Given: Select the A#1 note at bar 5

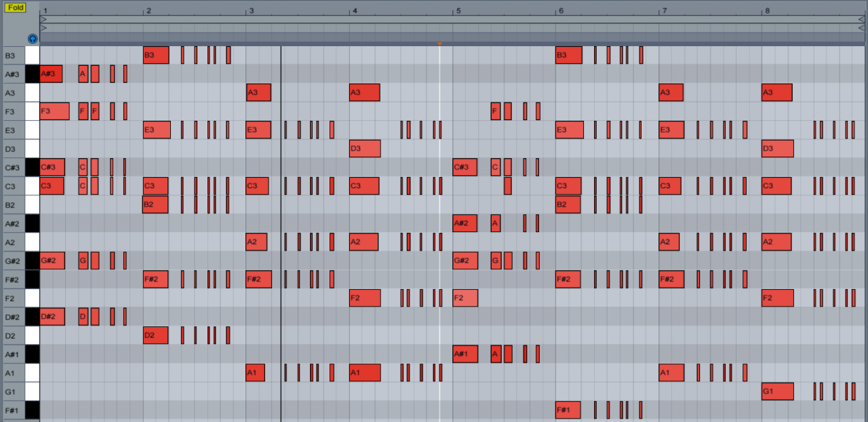Looking at the screenshot, I should 465,353.
